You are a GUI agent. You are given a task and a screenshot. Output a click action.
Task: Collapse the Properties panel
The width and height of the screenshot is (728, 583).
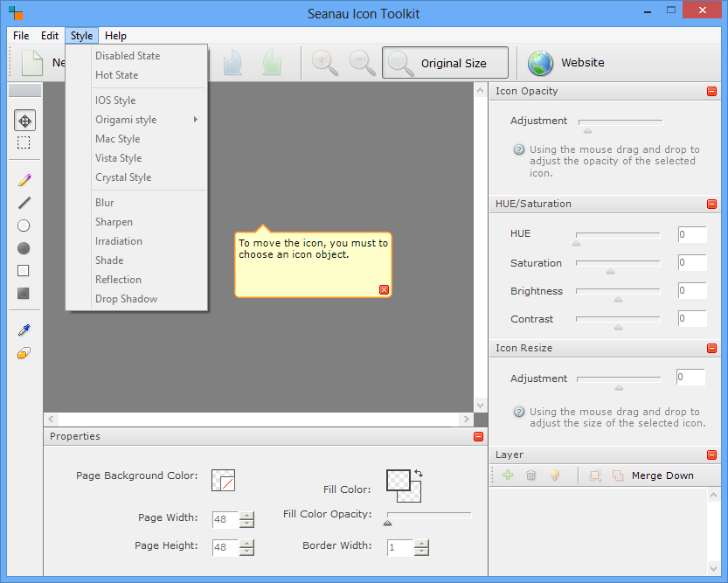click(479, 436)
